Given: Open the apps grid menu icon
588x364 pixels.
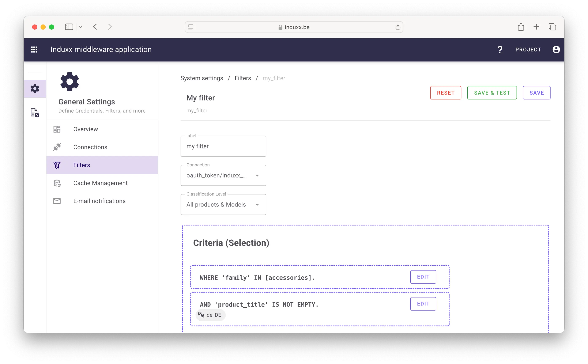Looking at the screenshot, I should [x=34, y=50].
